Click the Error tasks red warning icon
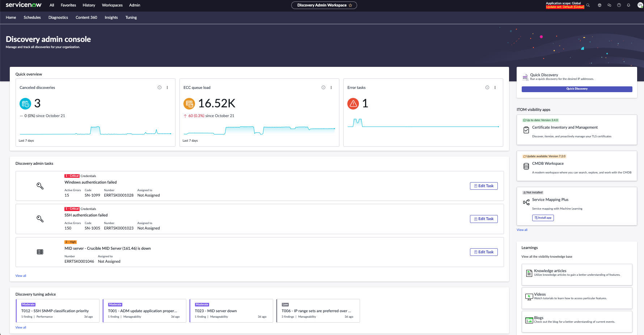Screen dimensions: 644x335 coord(353,104)
